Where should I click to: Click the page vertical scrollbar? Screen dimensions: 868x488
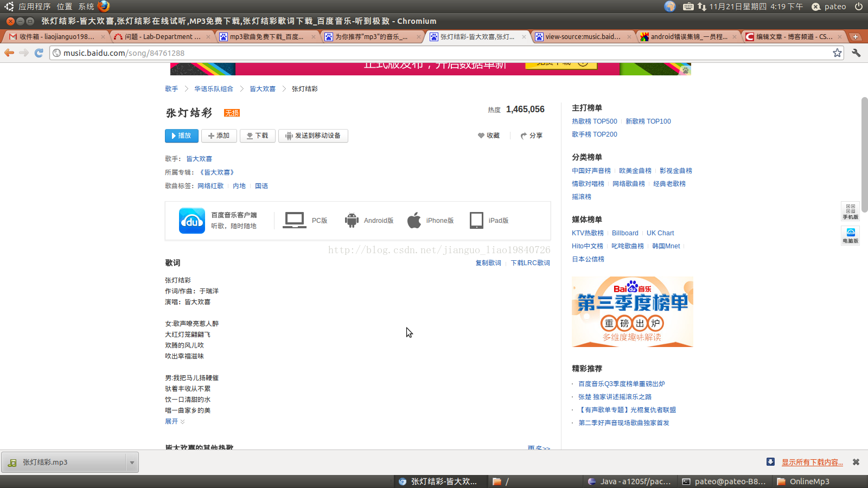coord(864,155)
